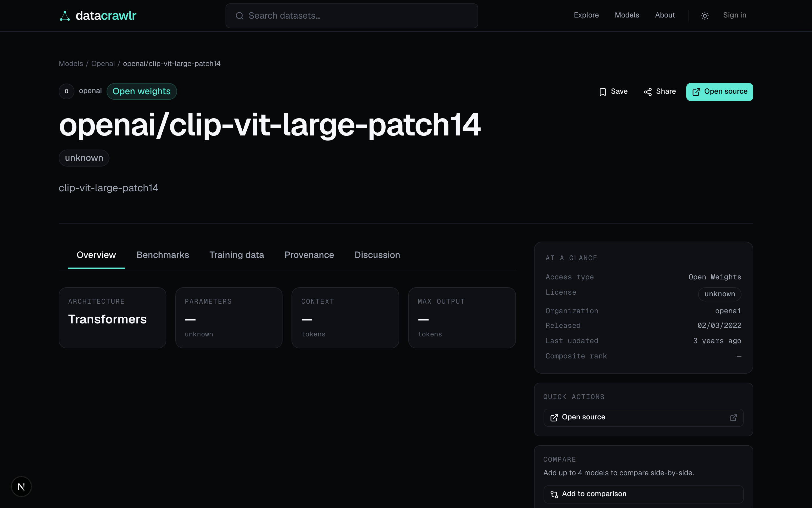Click the Organization openai value
The image size is (812, 508).
(x=728, y=311)
